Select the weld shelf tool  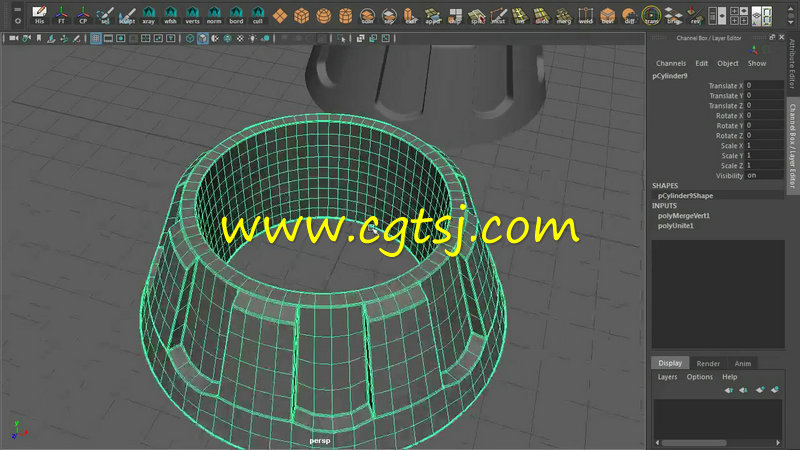[586, 15]
